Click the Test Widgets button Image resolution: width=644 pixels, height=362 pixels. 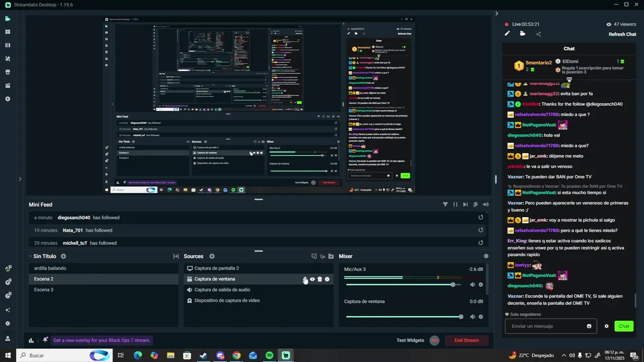coord(410,340)
